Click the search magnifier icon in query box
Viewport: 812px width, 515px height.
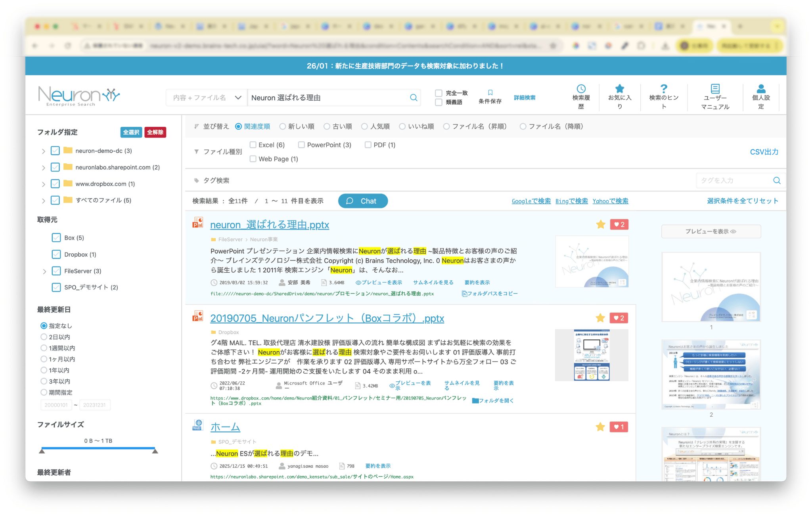[x=413, y=98]
